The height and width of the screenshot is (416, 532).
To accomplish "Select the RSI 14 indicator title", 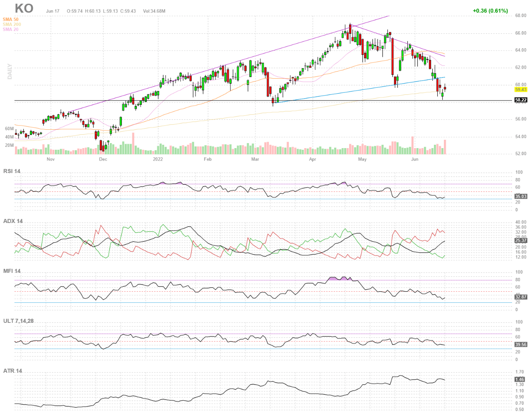I will pyautogui.click(x=12, y=171).
